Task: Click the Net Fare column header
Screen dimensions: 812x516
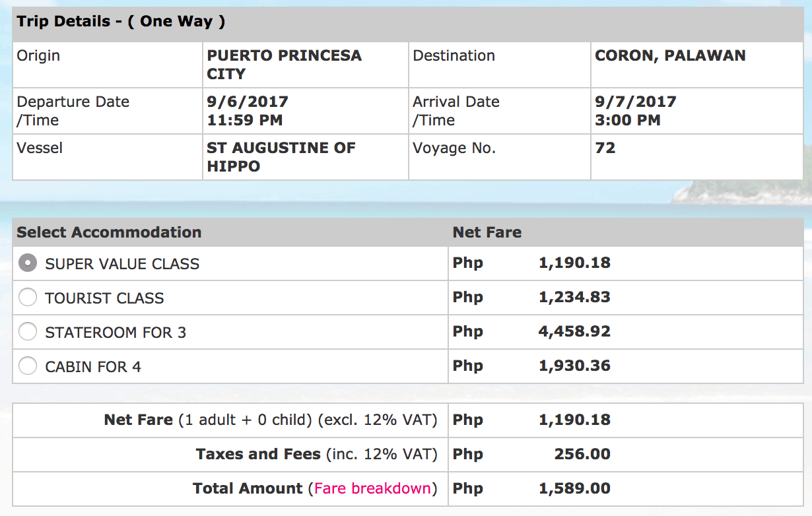Action: coord(487,232)
